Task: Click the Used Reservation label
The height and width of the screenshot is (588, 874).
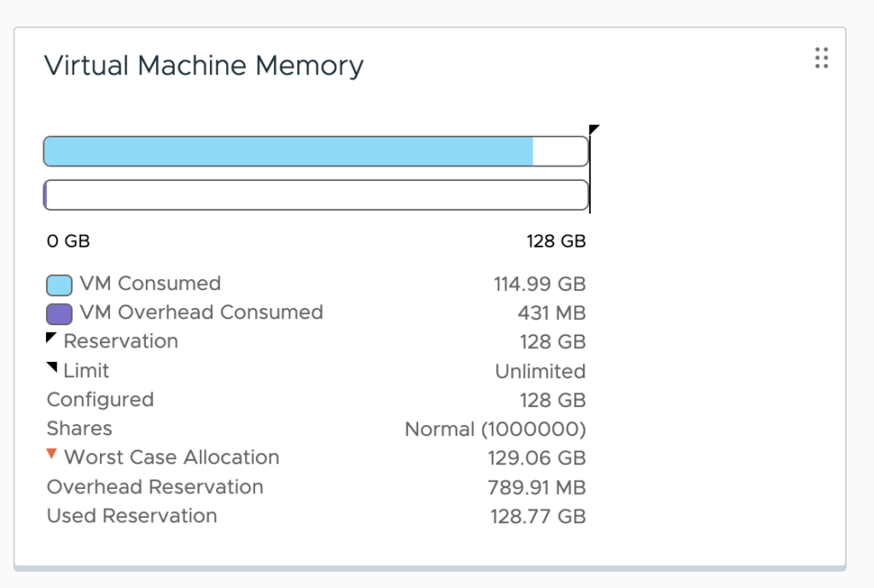Action: click(x=131, y=515)
